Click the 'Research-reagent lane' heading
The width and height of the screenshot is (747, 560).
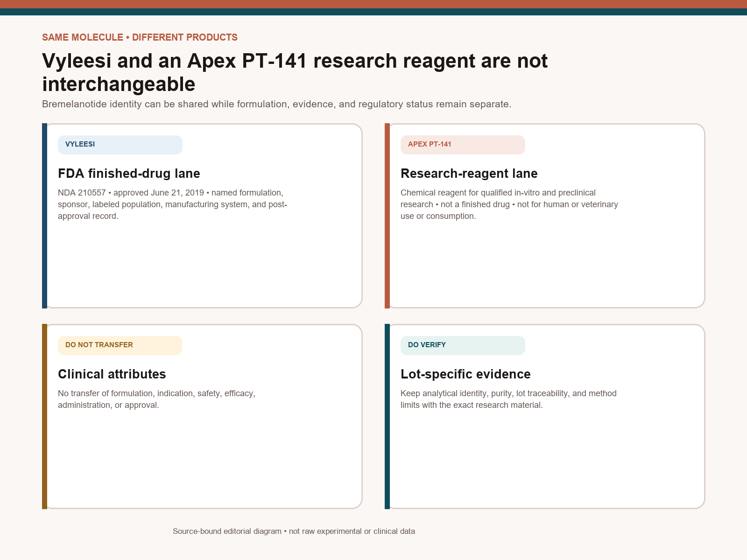pyautogui.click(x=469, y=174)
